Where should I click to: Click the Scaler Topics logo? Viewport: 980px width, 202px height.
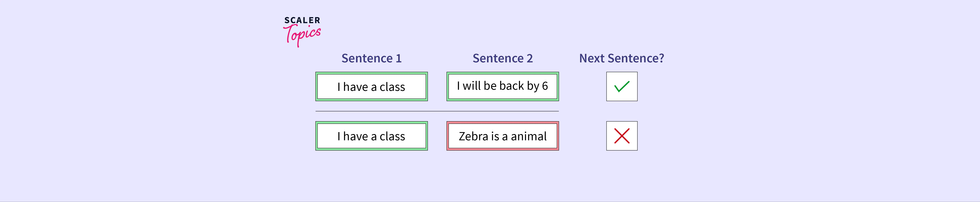pos(302,31)
